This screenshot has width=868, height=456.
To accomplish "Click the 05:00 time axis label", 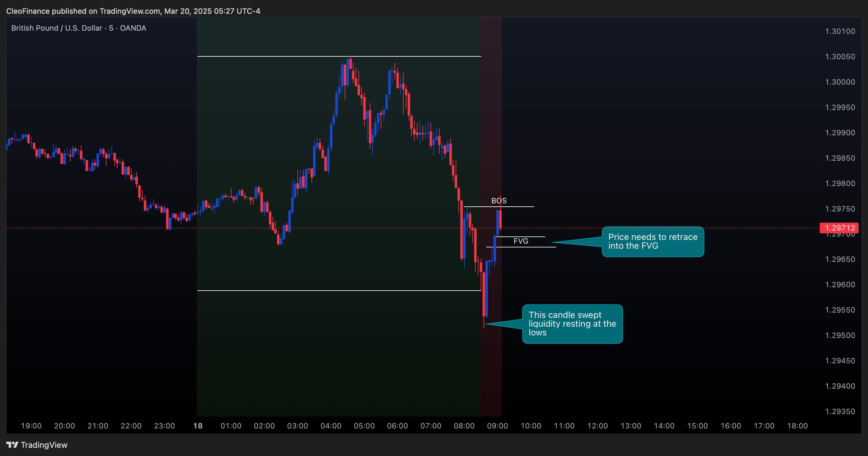I will pyautogui.click(x=364, y=426).
